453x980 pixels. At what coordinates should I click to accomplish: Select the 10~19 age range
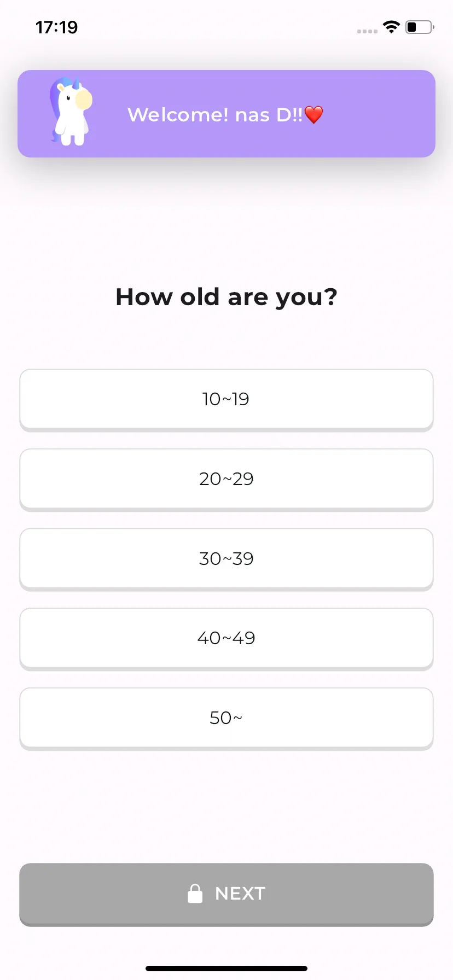(x=226, y=400)
